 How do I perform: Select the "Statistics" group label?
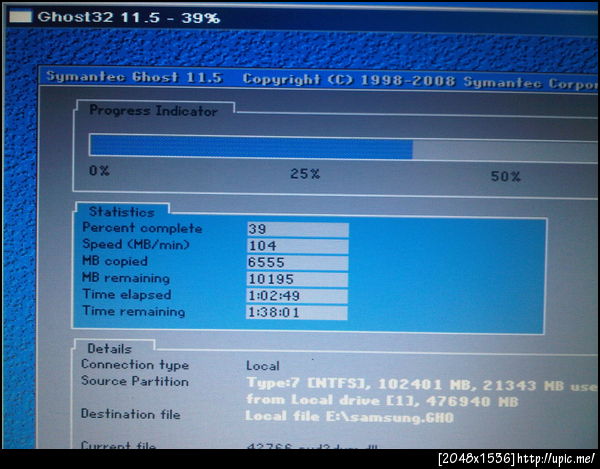pos(121,212)
